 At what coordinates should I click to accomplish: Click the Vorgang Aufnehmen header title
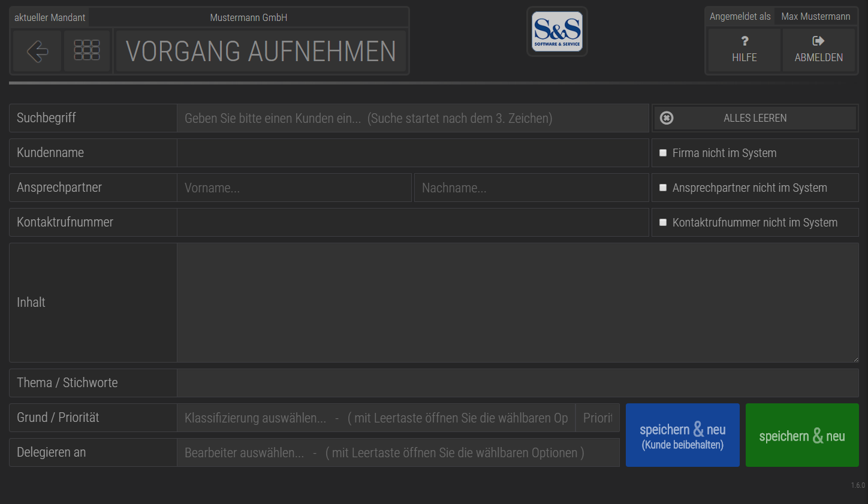coord(261,51)
